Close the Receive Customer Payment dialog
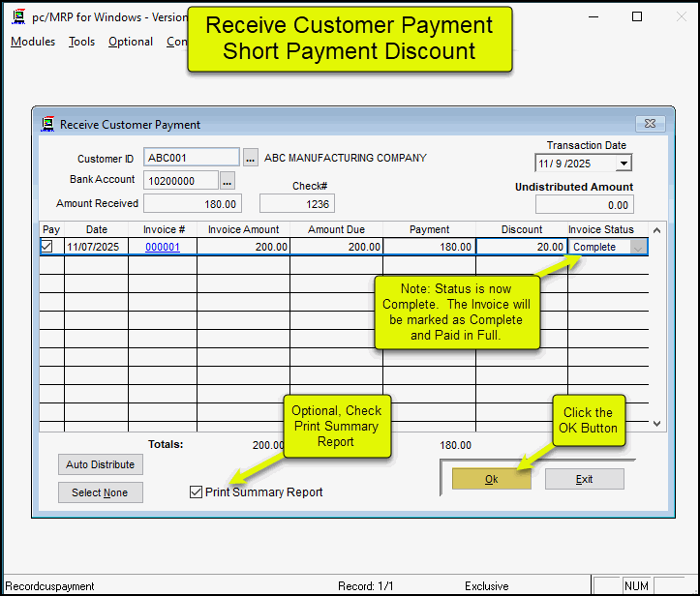 click(x=650, y=124)
